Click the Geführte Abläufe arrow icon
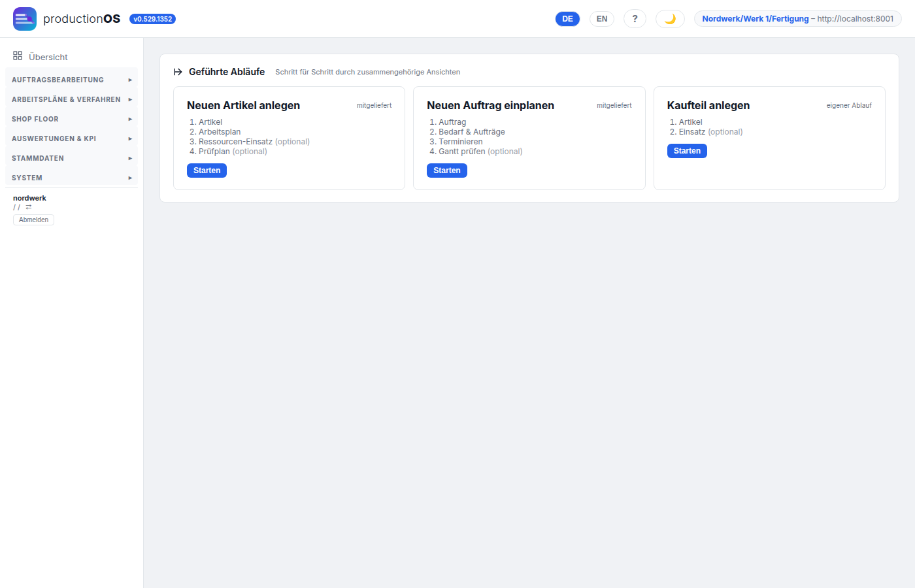 178,72
